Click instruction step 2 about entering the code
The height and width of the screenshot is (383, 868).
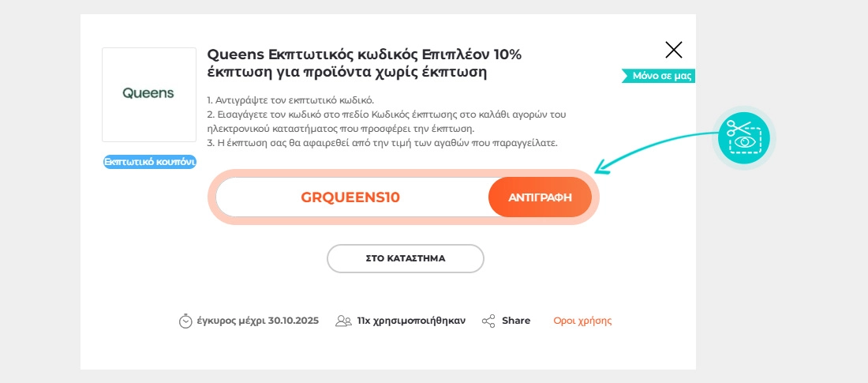pyautogui.click(x=386, y=122)
